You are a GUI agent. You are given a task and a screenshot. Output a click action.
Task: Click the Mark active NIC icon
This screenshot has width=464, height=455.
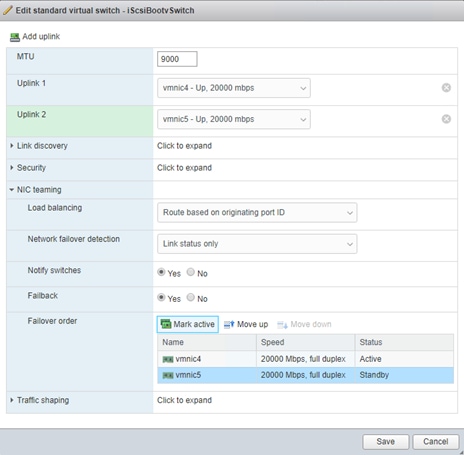pyautogui.click(x=166, y=324)
